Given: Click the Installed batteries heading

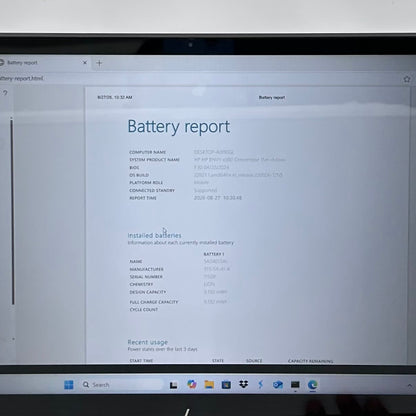Looking at the screenshot, I should (154, 235).
